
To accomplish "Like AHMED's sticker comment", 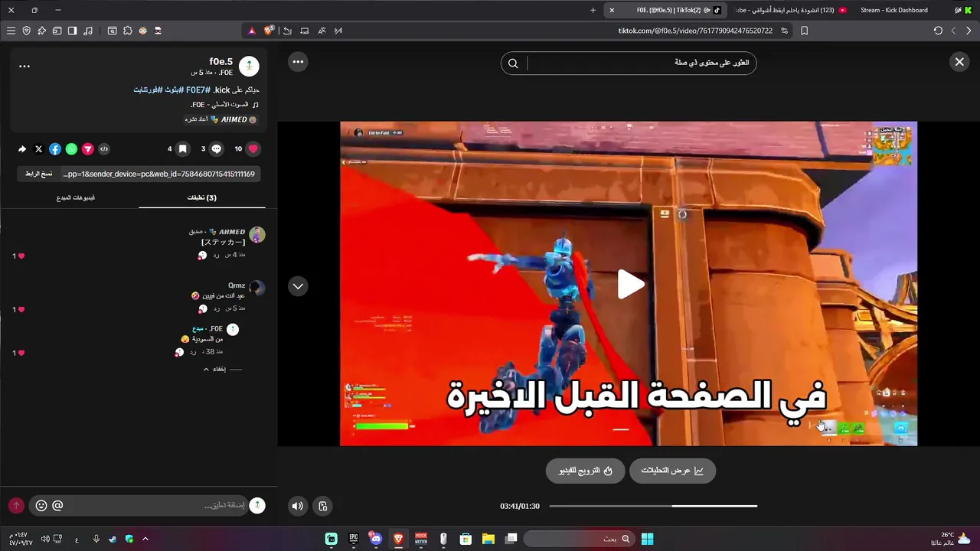I will click(x=21, y=256).
